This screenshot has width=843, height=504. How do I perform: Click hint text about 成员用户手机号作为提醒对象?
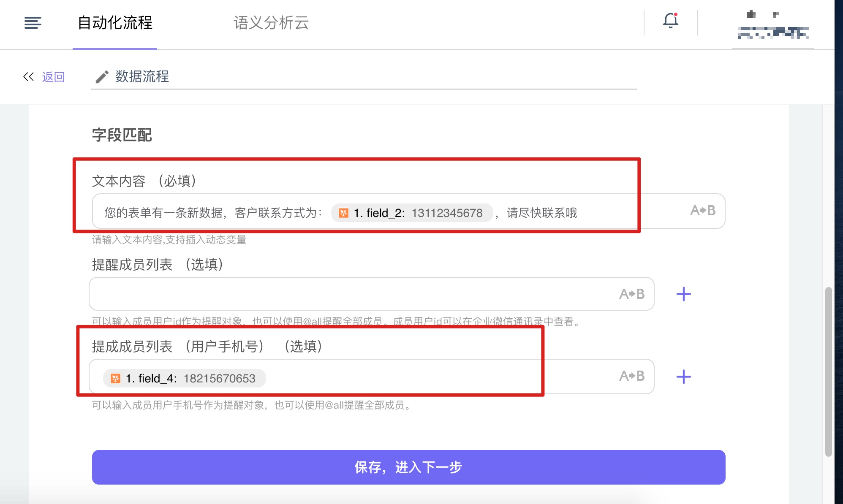(x=253, y=405)
